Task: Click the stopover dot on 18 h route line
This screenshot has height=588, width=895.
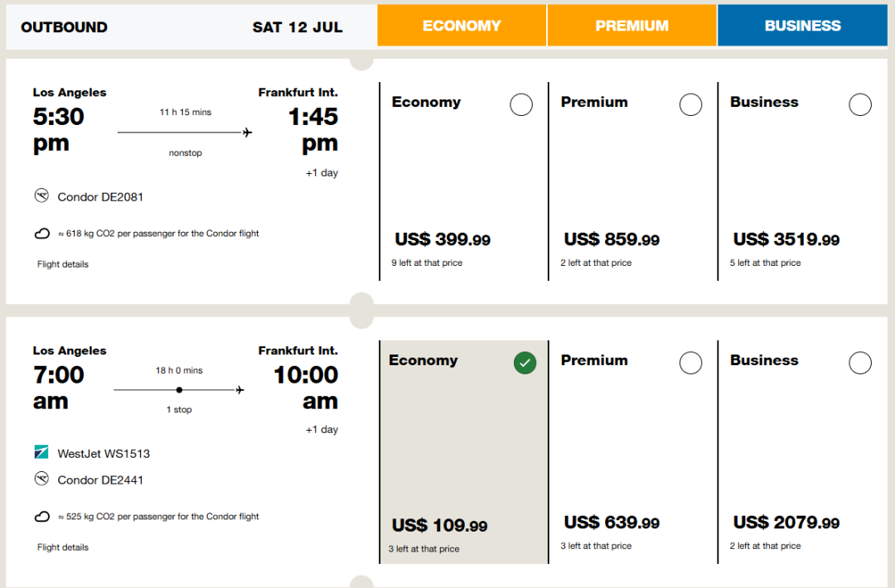Action: click(179, 390)
